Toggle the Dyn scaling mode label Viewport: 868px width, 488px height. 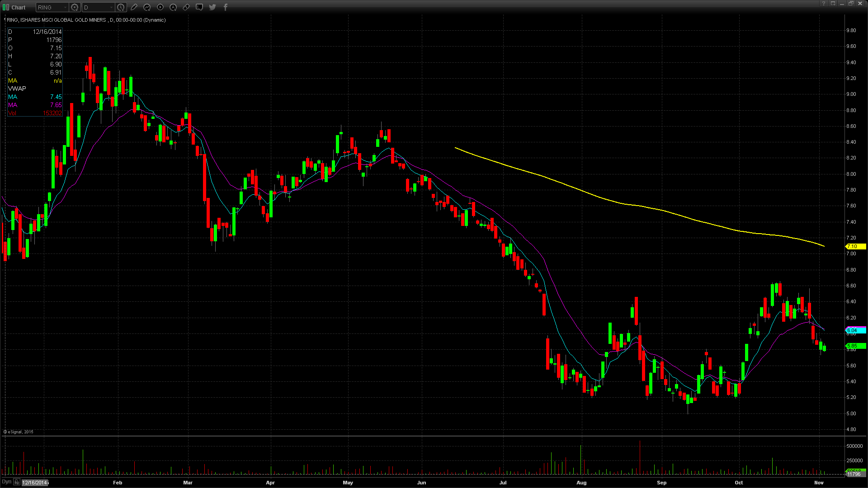point(6,482)
